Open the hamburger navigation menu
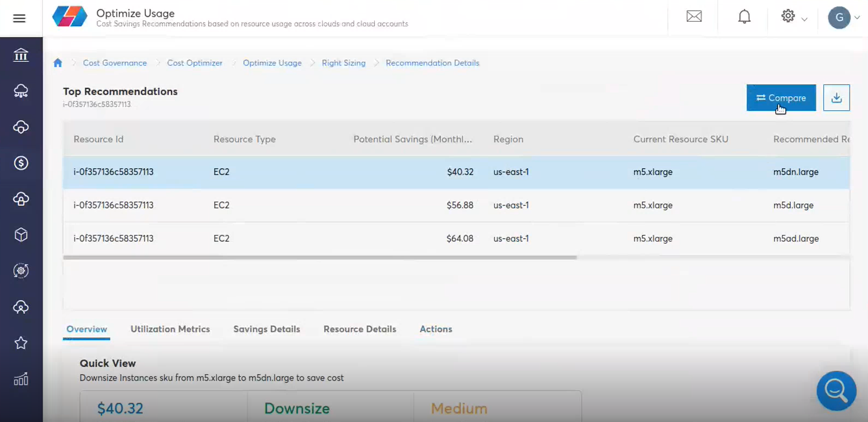 point(19,18)
